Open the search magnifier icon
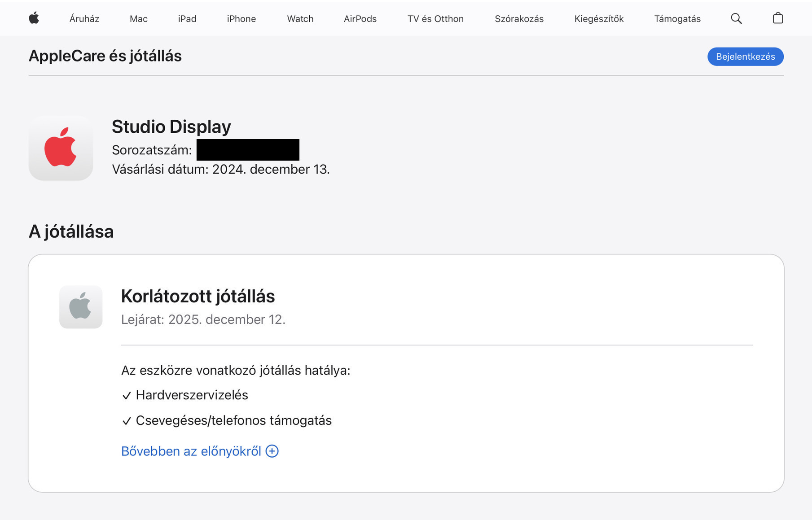The width and height of the screenshot is (812, 520). 736,18
